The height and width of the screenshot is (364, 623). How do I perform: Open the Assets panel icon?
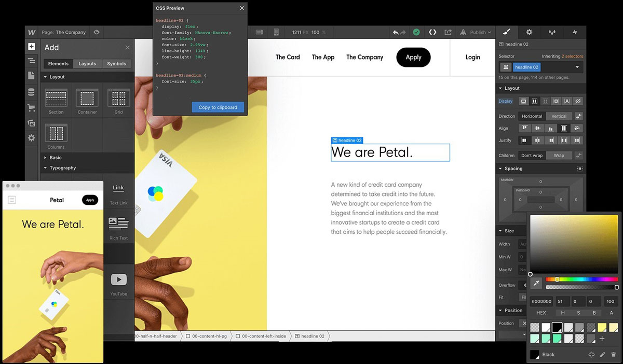click(x=31, y=123)
